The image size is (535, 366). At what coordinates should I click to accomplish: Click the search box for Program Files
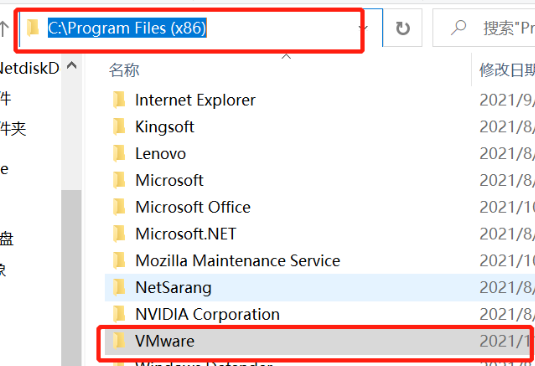483,28
